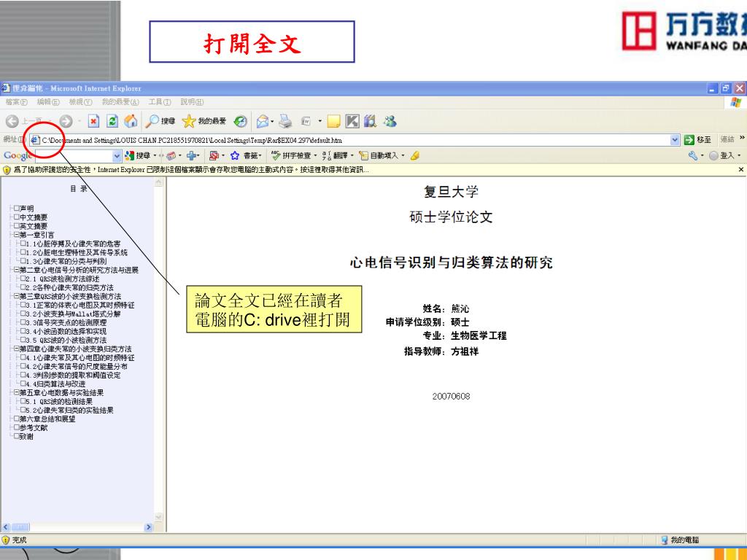The width and height of the screenshot is (747, 560).
Task: Open 4.4归类算法与改进
Action: 55,384
